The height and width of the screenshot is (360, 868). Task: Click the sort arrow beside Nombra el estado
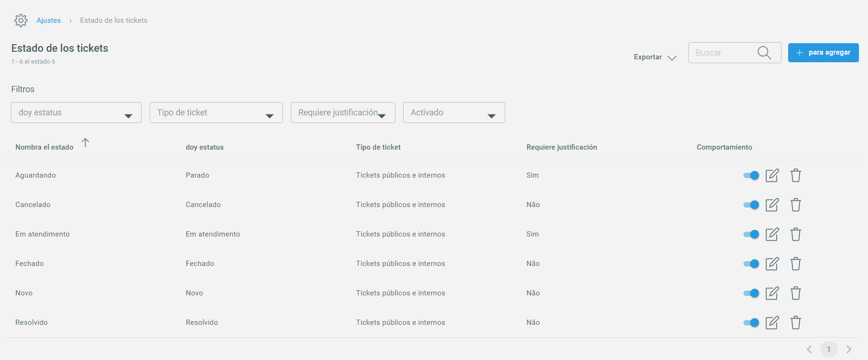(86, 142)
